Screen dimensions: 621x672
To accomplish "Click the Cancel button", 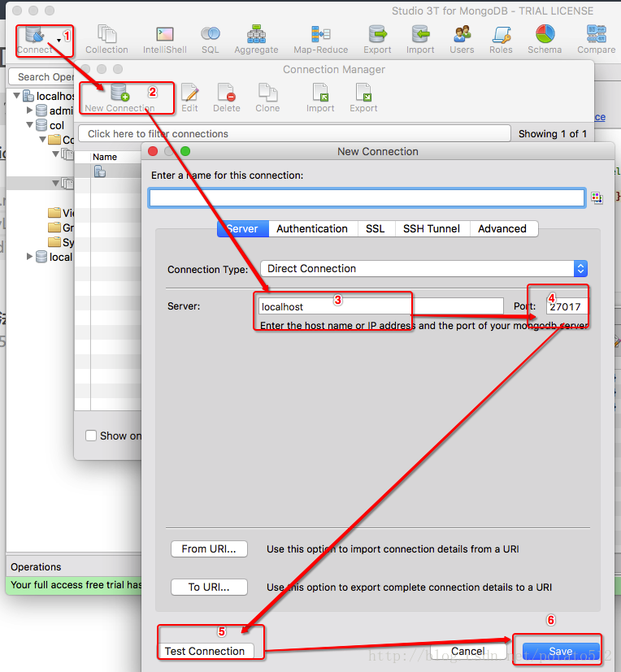I will click(468, 651).
